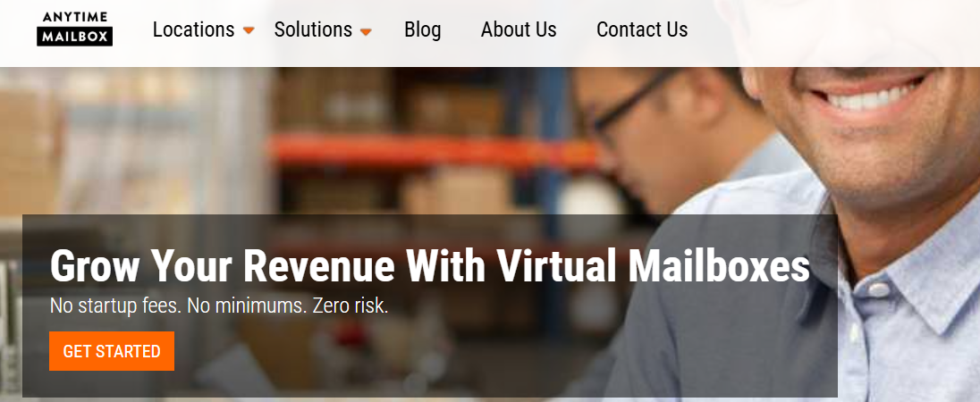Open the Solutions menu

pos(313,29)
